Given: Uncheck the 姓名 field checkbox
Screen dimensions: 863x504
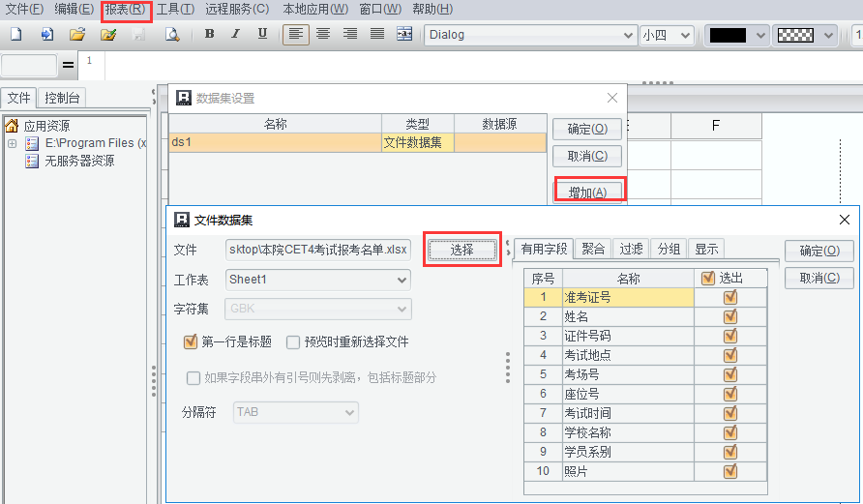Looking at the screenshot, I should coord(730,317).
